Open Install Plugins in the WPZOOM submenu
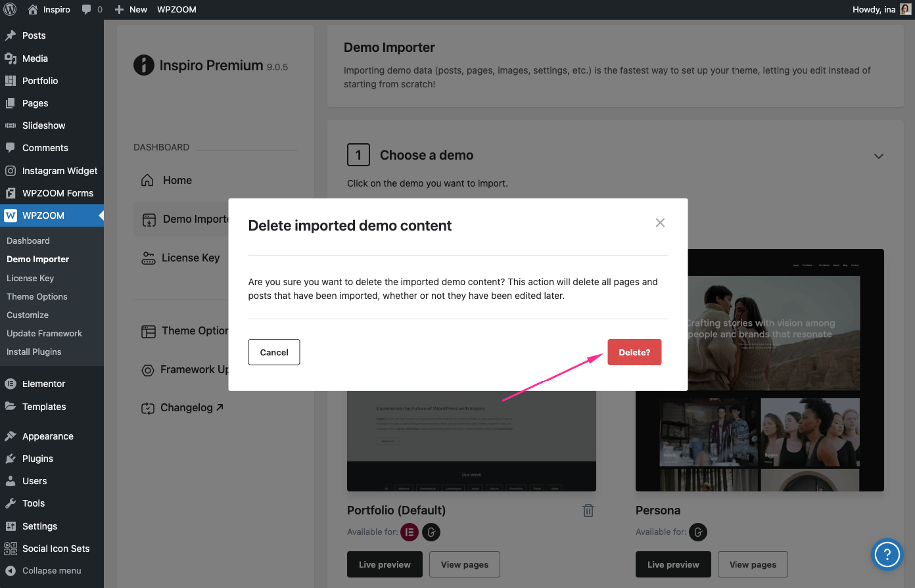 [x=34, y=351]
